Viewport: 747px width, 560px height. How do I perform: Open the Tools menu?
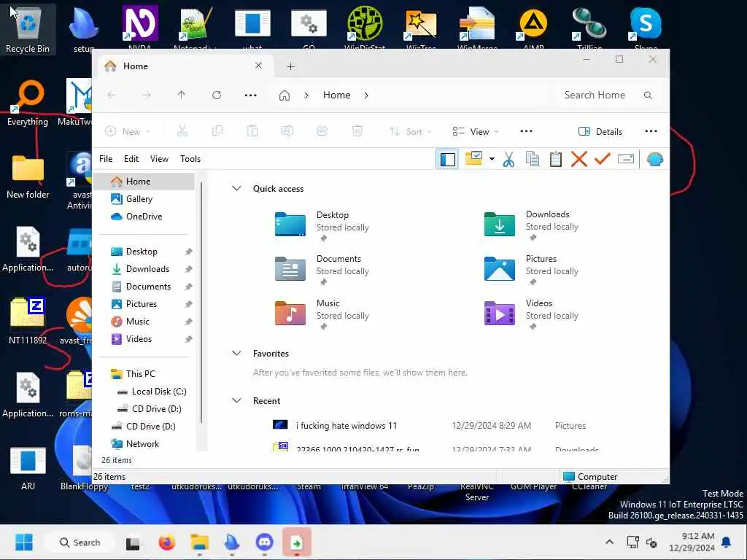coord(190,159)
